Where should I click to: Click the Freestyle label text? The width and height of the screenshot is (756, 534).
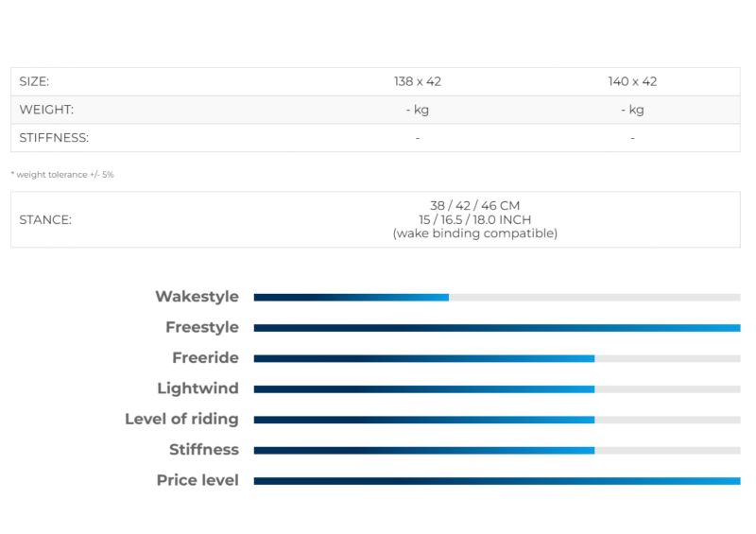202,327
